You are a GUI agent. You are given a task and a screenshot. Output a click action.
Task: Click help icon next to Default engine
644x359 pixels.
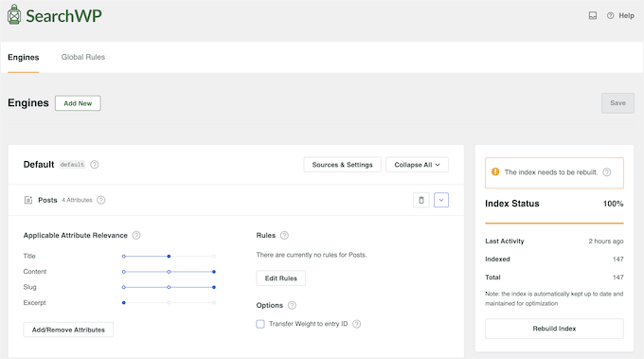pyautogui.click(x=95, y=164)
